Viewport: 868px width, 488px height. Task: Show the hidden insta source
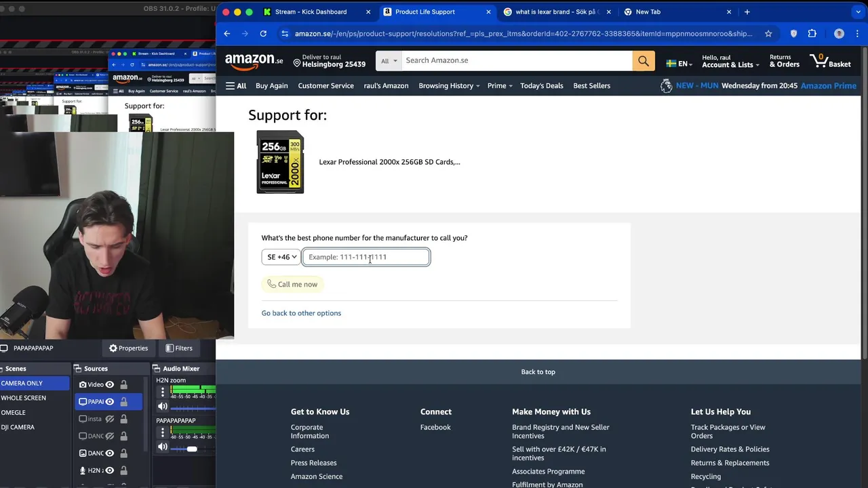(x=110, y=419)
